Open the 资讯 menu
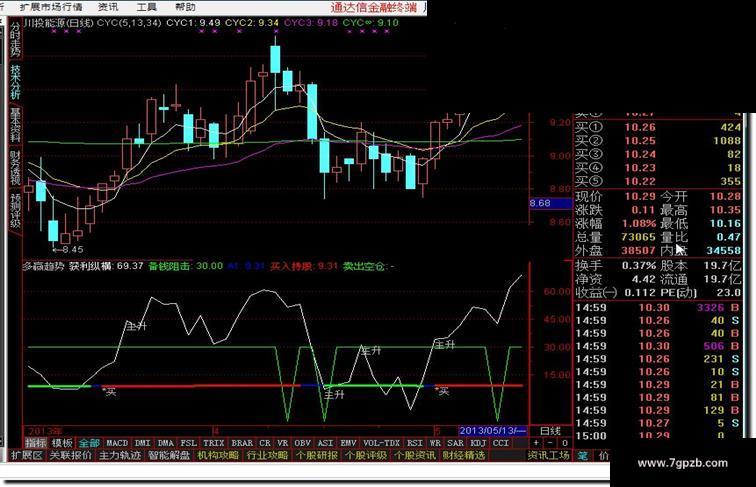Screen dimensions: 756x487 [108, 7]
